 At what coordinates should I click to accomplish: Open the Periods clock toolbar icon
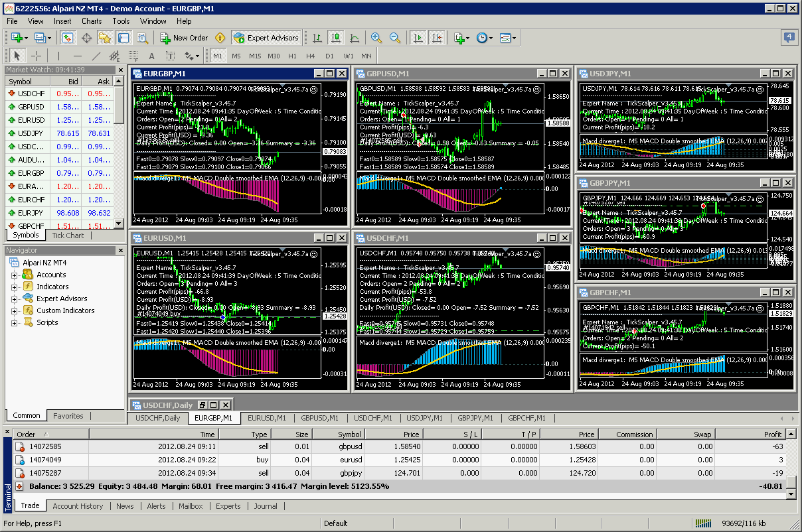(x=482, y=38)
